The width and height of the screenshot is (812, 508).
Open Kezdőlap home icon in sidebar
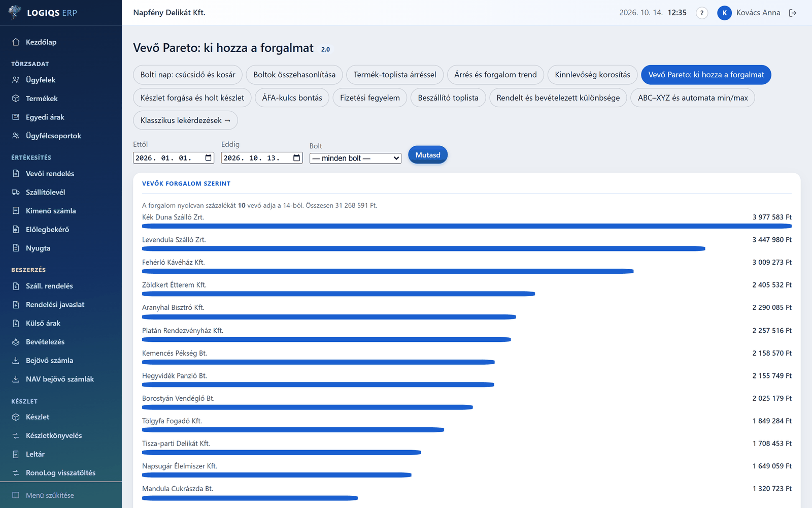16,42
